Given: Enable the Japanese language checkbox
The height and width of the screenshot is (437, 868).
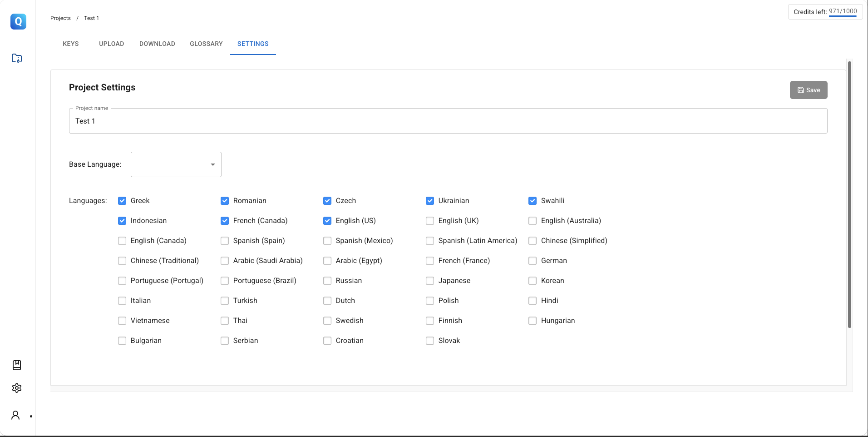Looking at the screenshot, I should click(x=430, y=281).
